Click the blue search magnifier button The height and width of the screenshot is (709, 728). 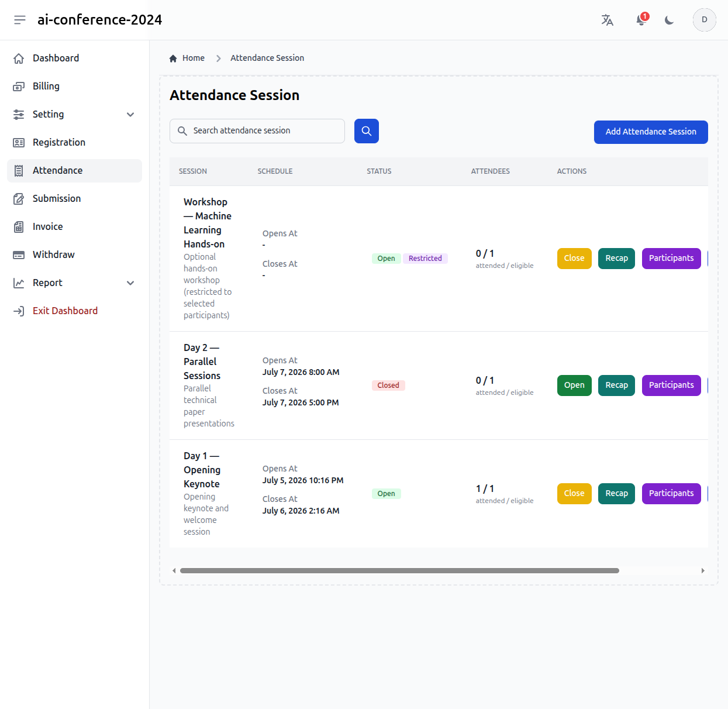[367, 131]
